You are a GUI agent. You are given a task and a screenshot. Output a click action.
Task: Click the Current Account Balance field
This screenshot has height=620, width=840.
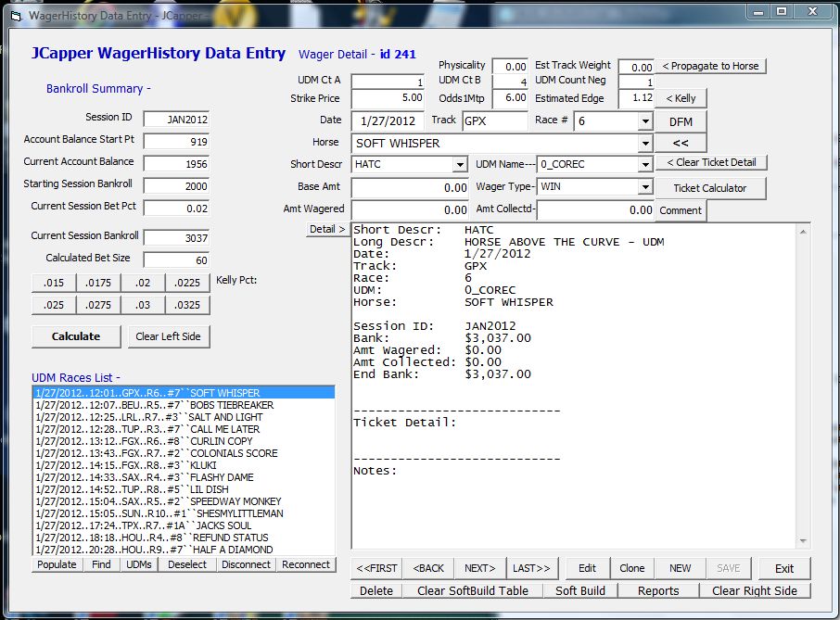(x=176, y=164)
